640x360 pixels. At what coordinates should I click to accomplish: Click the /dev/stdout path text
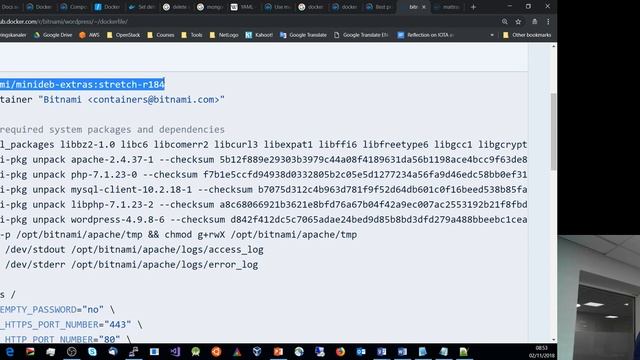(x=35, y=250)
